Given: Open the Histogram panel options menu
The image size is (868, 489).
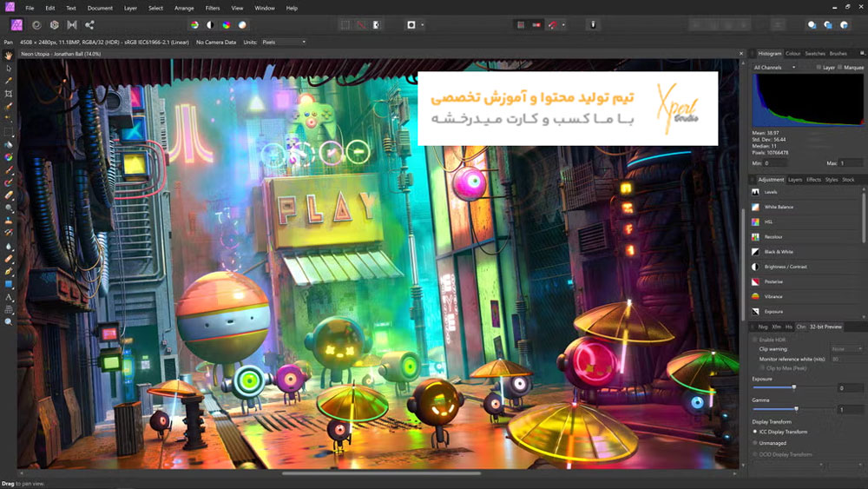Looking at the screenshot, I should [x=862, y=53].
